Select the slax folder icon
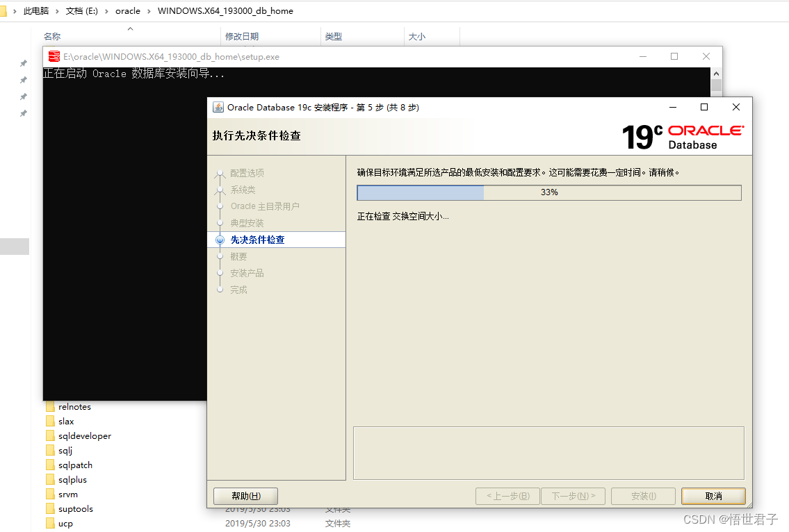Screen dimensions: 789x532 click(x=50, y=421)
